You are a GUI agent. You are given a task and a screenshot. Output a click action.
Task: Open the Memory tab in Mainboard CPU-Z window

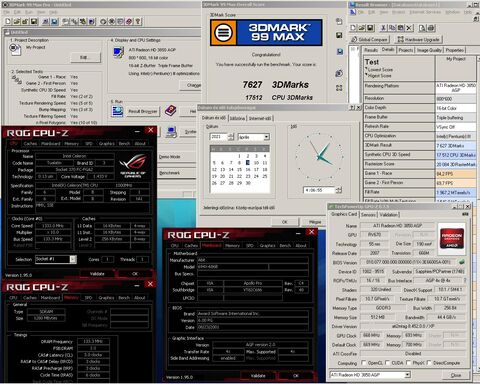(232, 246)
